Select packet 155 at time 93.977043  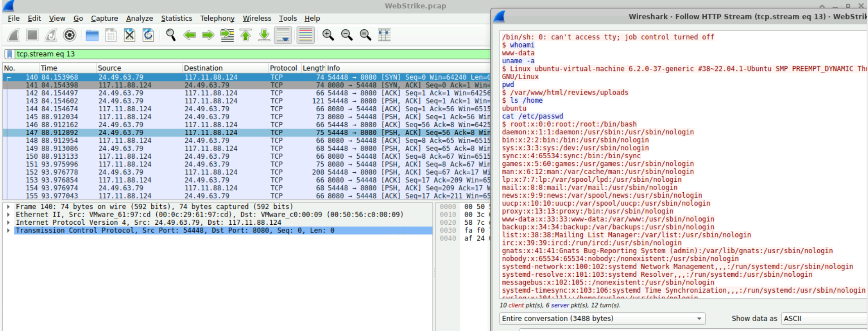pyautogui.click(x=246, y=196)
